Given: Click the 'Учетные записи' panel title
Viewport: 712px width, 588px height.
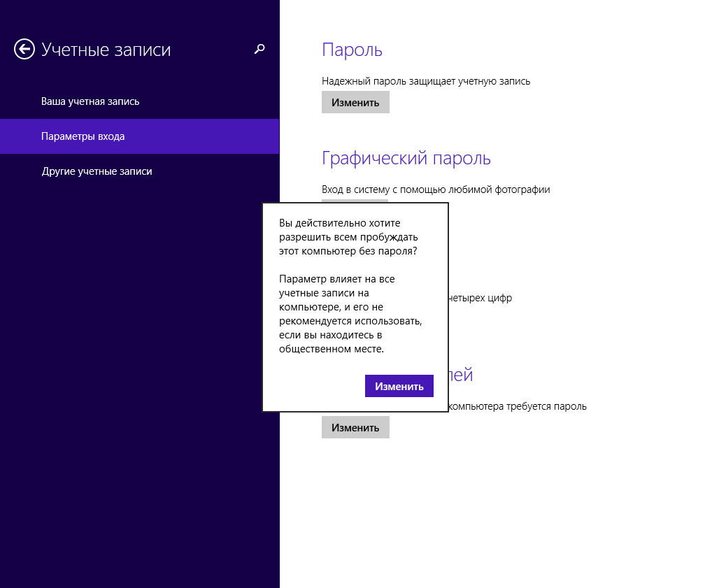Looking at the screenshot, I should [106, 50].
